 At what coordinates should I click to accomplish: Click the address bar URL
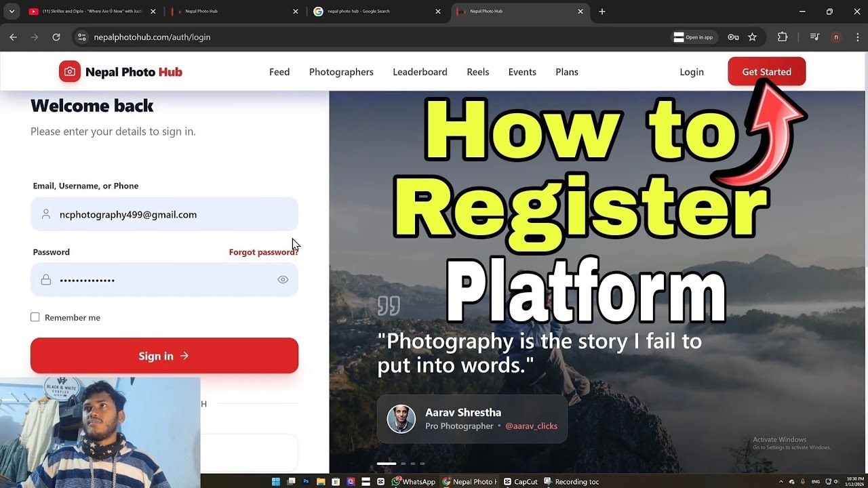click(x=152, y=37)
